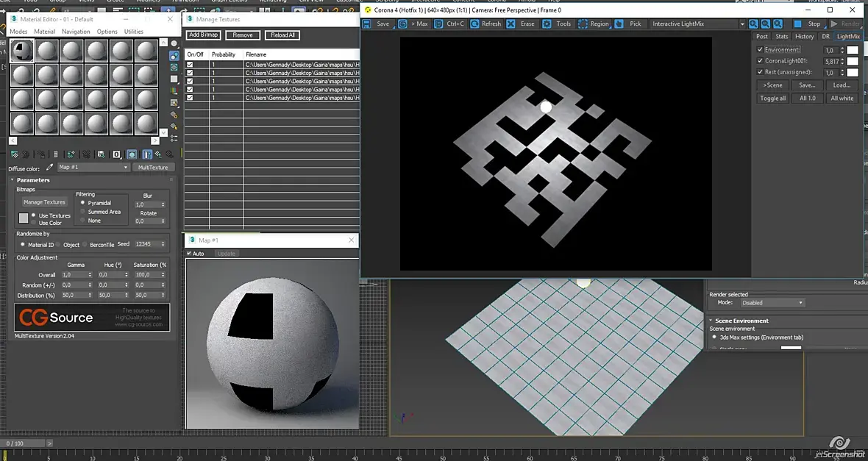Click the Erase icon in Corona toolbar
868x461 pixels.
511,24
